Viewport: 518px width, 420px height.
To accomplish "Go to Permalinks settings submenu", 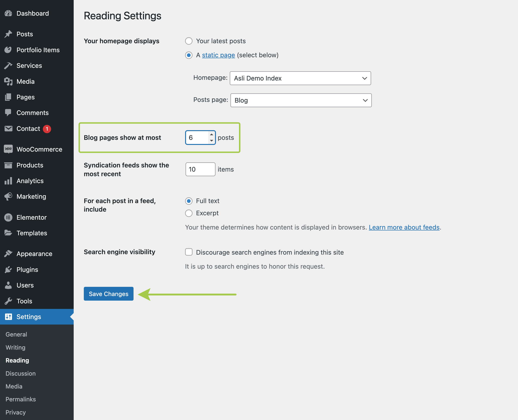I will (20, 399).
